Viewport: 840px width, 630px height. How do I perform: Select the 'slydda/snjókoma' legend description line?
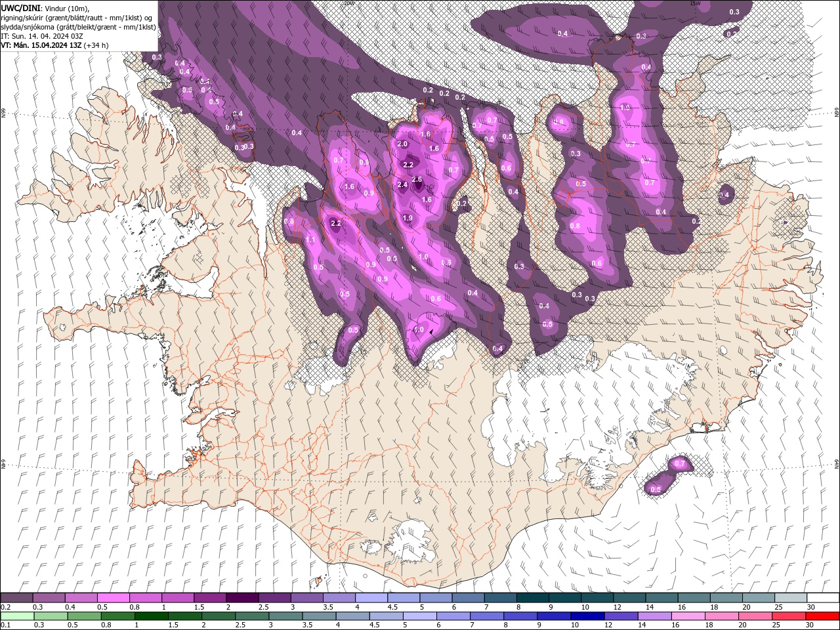tap(78, 27)
